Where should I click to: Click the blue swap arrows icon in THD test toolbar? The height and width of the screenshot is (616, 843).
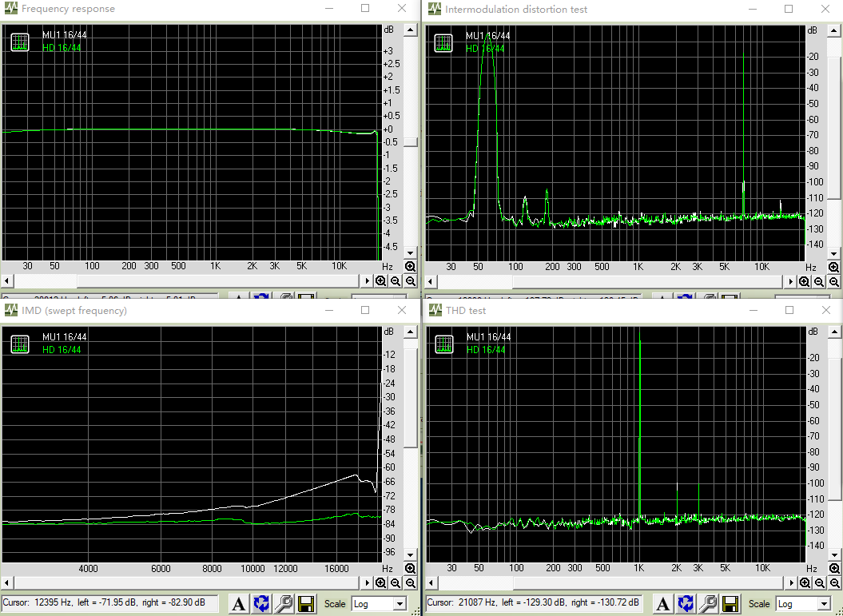[x=686, y=604]
